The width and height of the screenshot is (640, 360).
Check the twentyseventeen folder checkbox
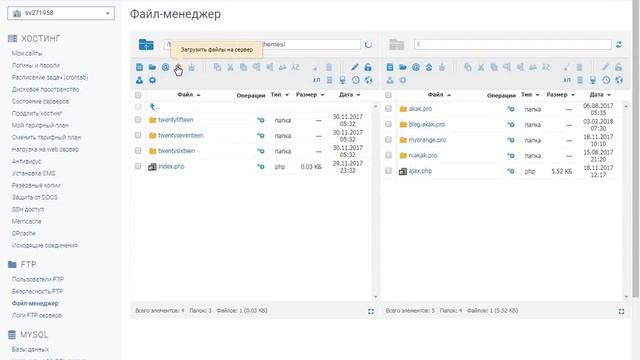138,135
